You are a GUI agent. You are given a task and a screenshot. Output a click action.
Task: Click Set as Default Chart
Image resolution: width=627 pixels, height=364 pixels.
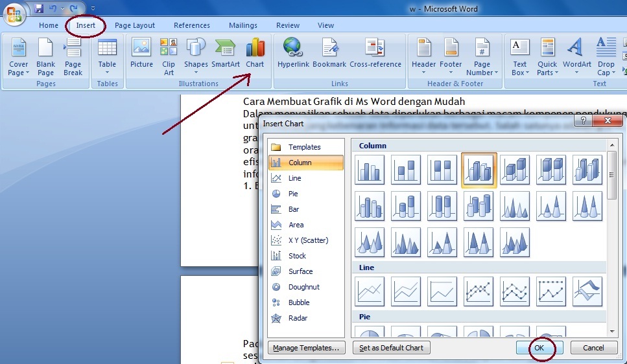point(391,348)
